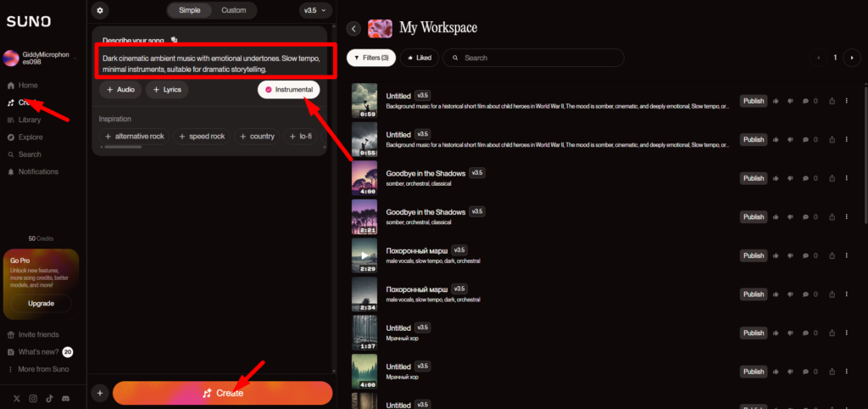
Task: Share the Untitled 1:37 Мрачный хор track
Action: click(832, 333)
